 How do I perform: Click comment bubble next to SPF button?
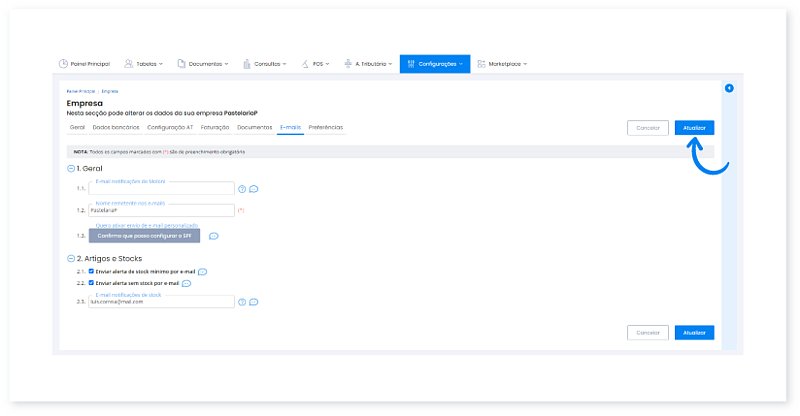213,236
